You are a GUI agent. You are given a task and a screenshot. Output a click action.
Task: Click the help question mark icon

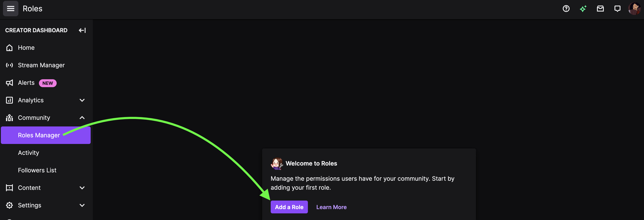click(x=566, y=9)
